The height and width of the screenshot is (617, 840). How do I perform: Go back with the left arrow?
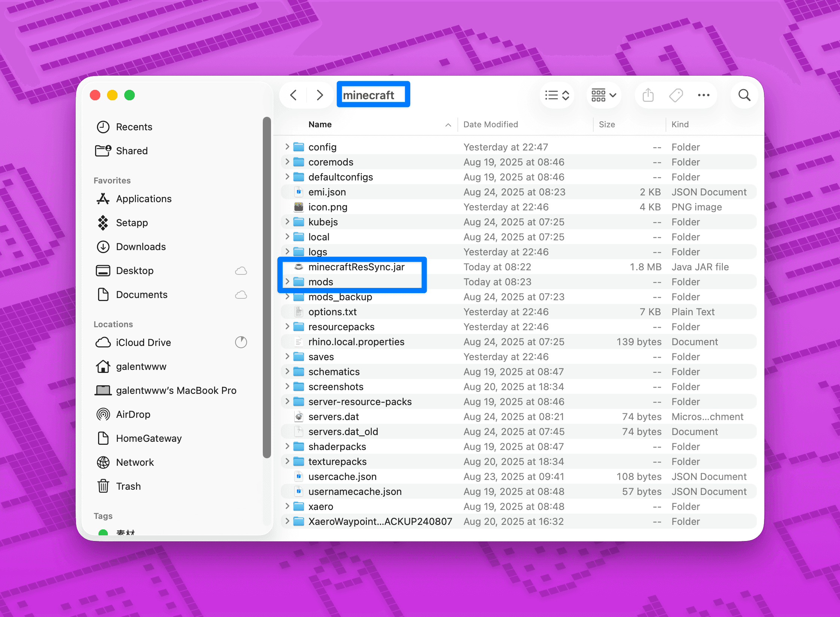[293, 95]
